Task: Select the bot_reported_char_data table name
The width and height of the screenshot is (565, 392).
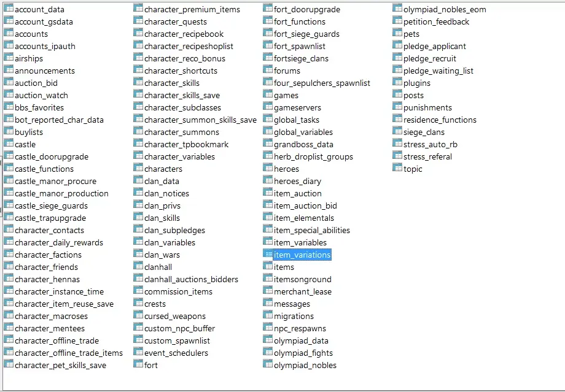Action: [59, 120]
